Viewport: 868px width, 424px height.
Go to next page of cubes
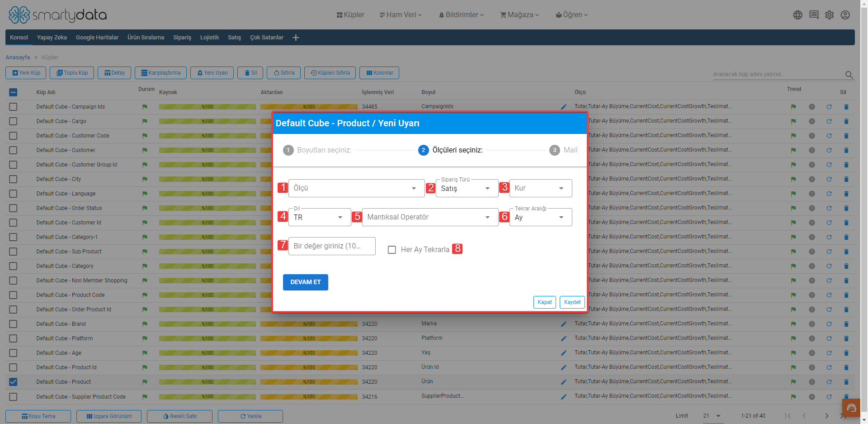826,416
